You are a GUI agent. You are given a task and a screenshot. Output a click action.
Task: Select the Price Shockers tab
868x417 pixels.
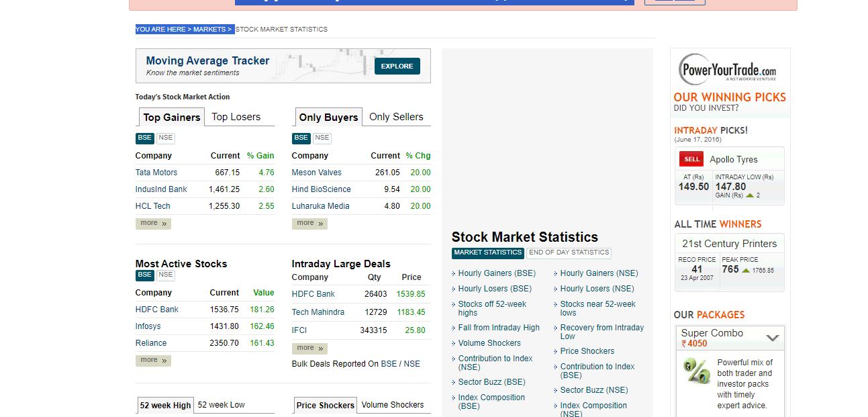[325, 405]
